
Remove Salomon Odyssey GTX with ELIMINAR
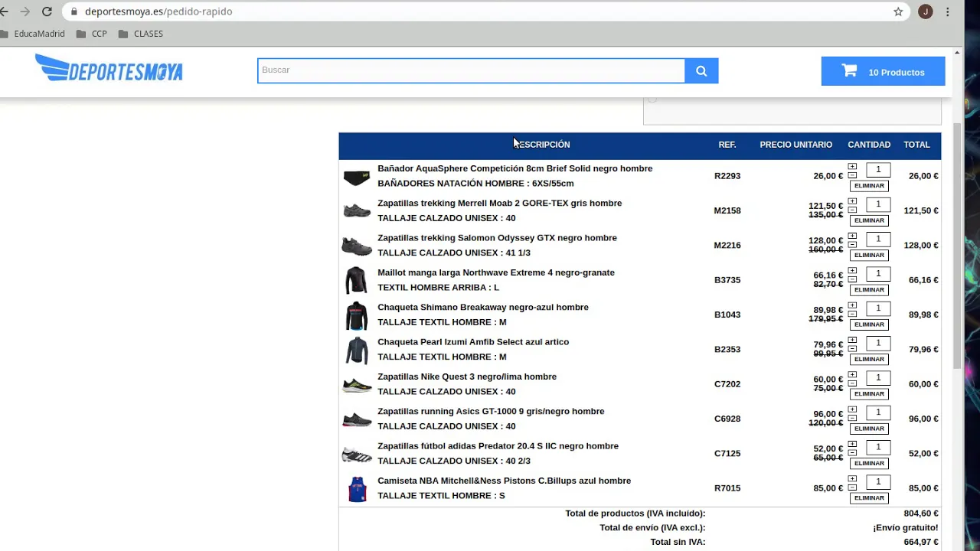coord(869,255)
